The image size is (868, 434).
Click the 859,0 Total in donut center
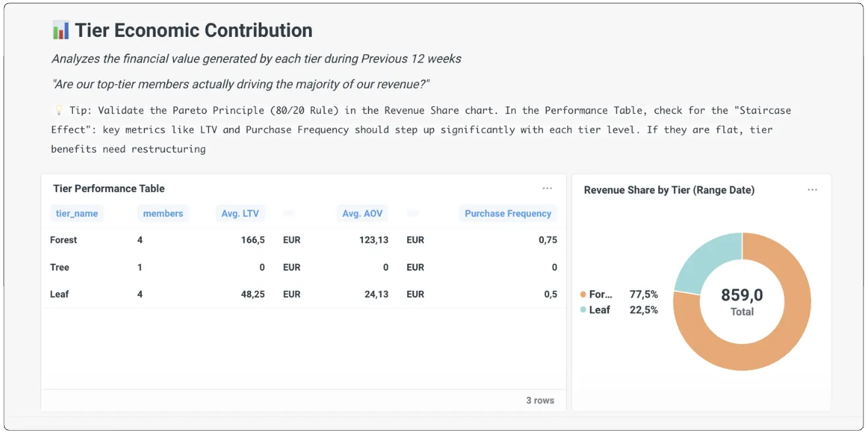[742, 301]
